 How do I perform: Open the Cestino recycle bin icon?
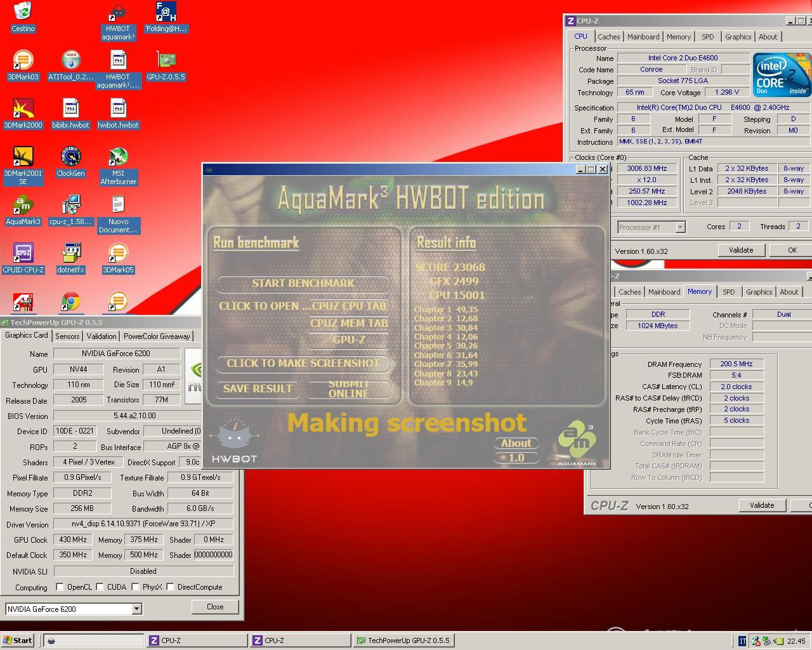[x=23, y=17]
